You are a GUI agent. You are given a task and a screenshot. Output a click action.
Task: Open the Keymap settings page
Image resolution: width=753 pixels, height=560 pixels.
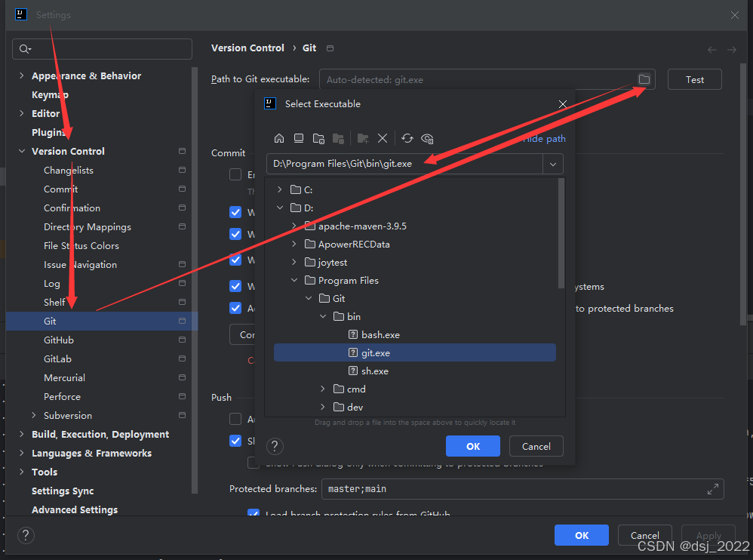[50, 94]
